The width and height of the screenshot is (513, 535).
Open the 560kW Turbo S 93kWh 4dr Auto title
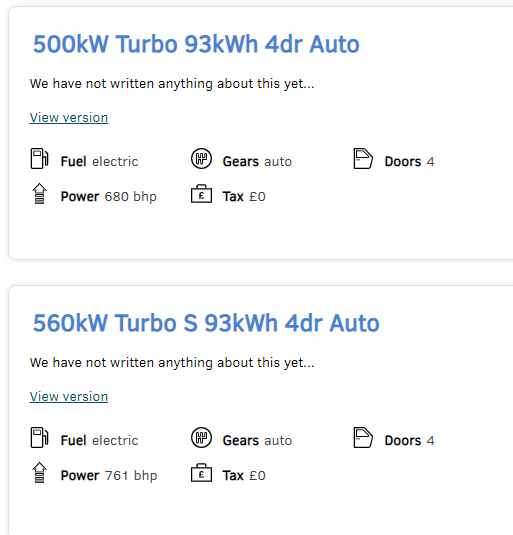pos(206,323)
